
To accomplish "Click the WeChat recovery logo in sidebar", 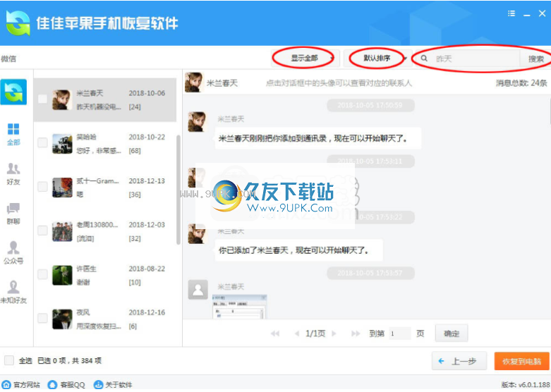I will pyautogui.click(x=13, y=92).
